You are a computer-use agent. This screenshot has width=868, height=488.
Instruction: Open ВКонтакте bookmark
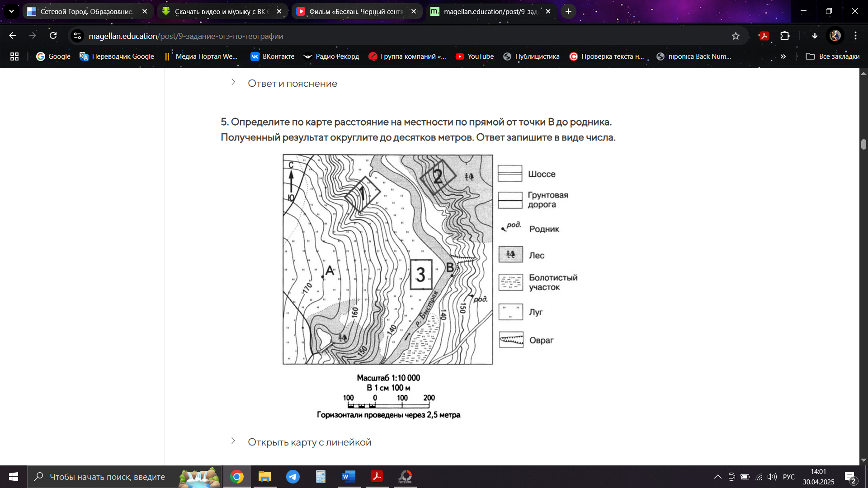[273, 56]
